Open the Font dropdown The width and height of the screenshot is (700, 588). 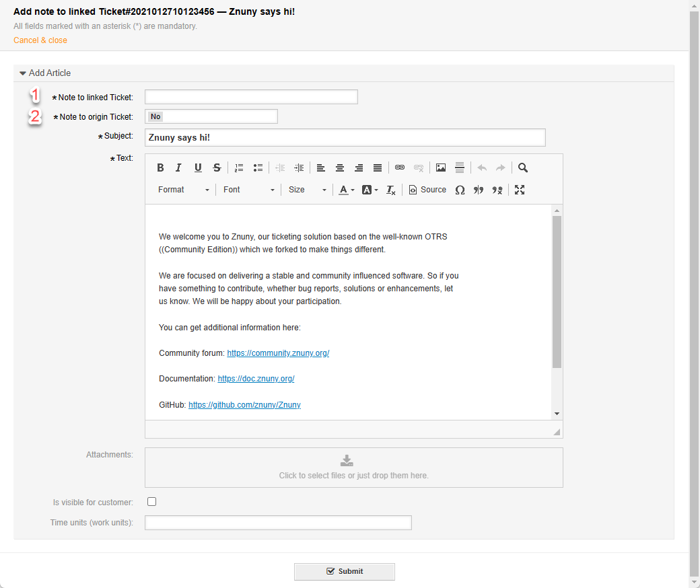(248, 190)
